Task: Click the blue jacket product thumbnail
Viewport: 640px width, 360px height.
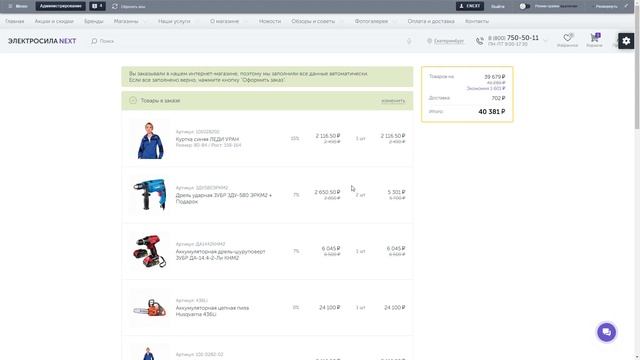Action: [150, 139]
